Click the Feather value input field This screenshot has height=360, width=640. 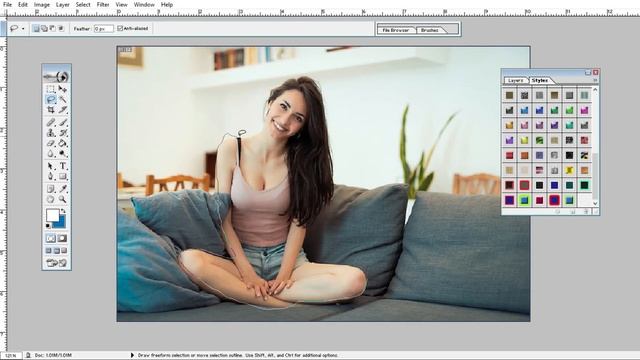[103, 29]
